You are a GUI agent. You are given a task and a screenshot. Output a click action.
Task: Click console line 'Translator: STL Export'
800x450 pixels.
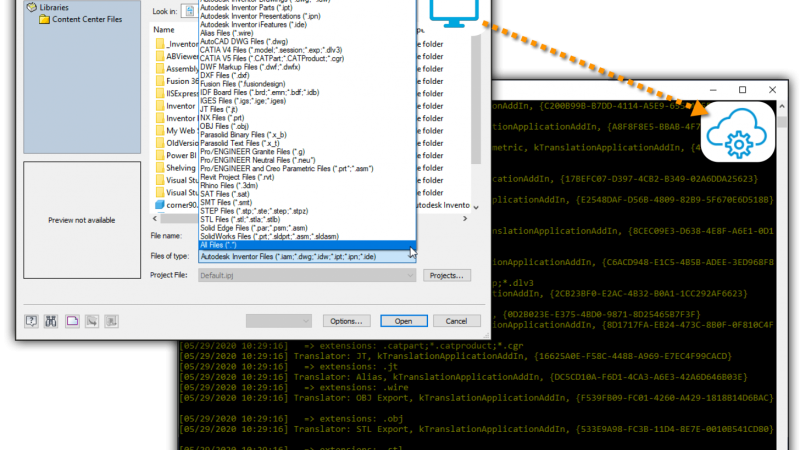point(534,429)
